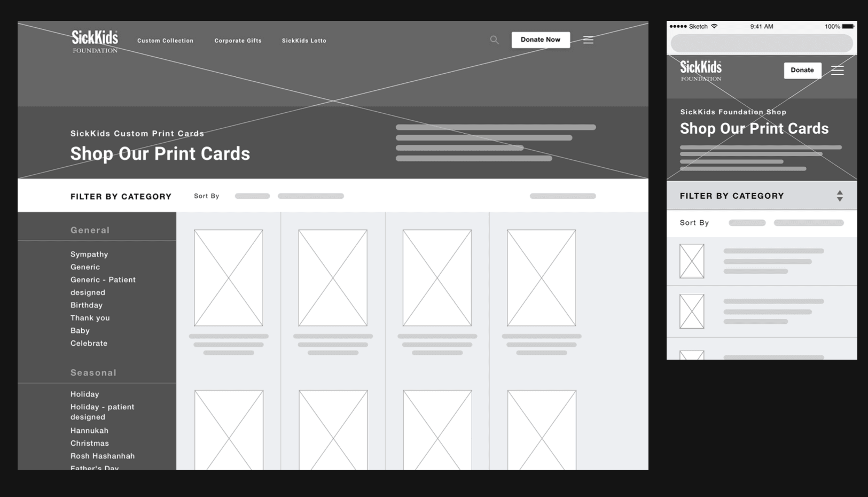
Task: Select the Sympathy category
Action: (89, 254)
